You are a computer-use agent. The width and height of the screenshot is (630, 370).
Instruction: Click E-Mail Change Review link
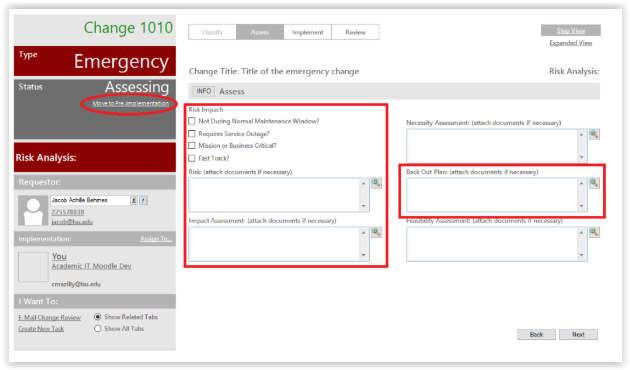[49, 317]
